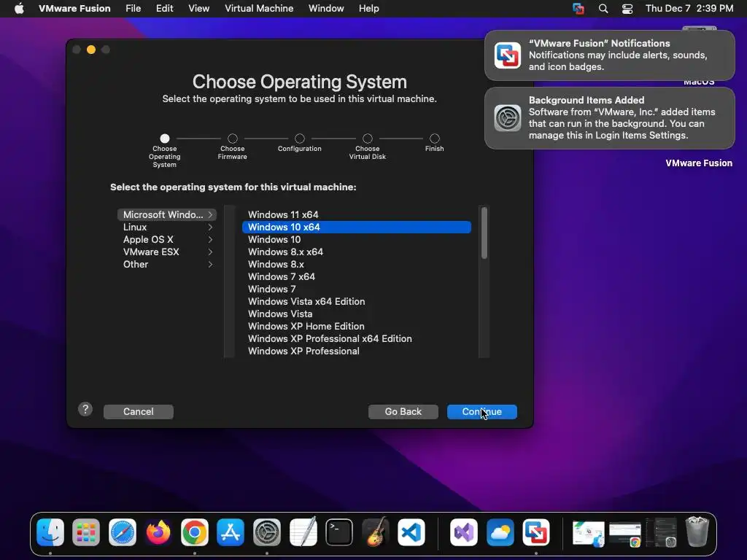
Task: Click the menu bar date and time
Action: [x=689, y=9]
